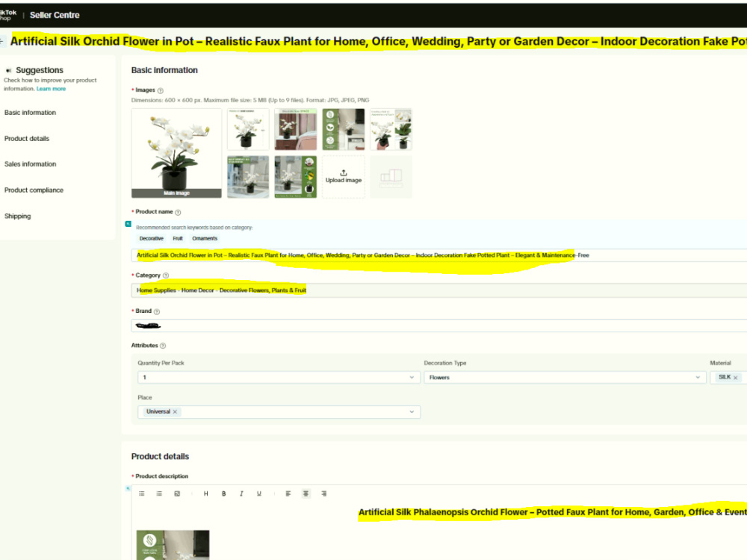
Task: Insert an image into the product description
Action: pyautogui.click(x=177, y=494)
